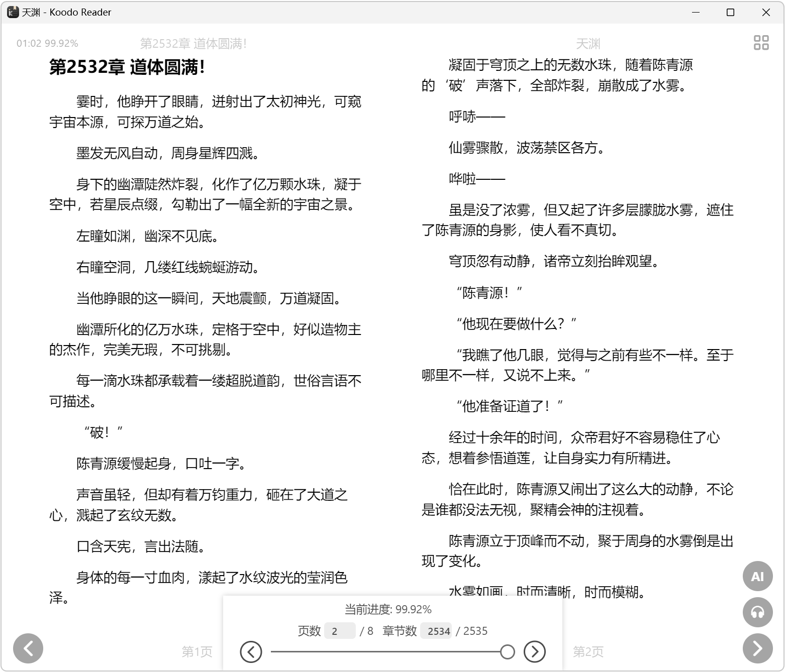Click the paragraph 仙雾骤散，波荡禁区各方。

[x=527, y=148]
